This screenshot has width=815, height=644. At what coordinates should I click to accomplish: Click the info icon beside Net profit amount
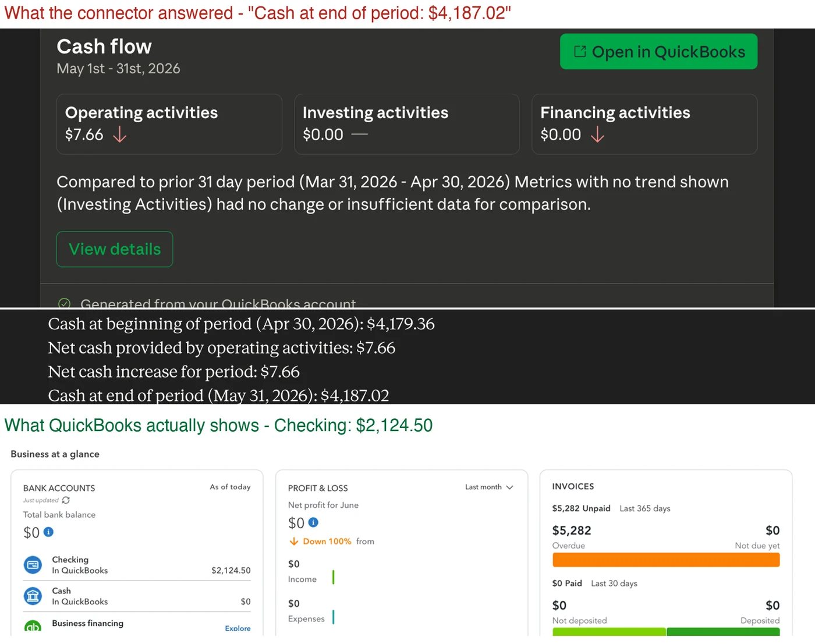(313, 522)
